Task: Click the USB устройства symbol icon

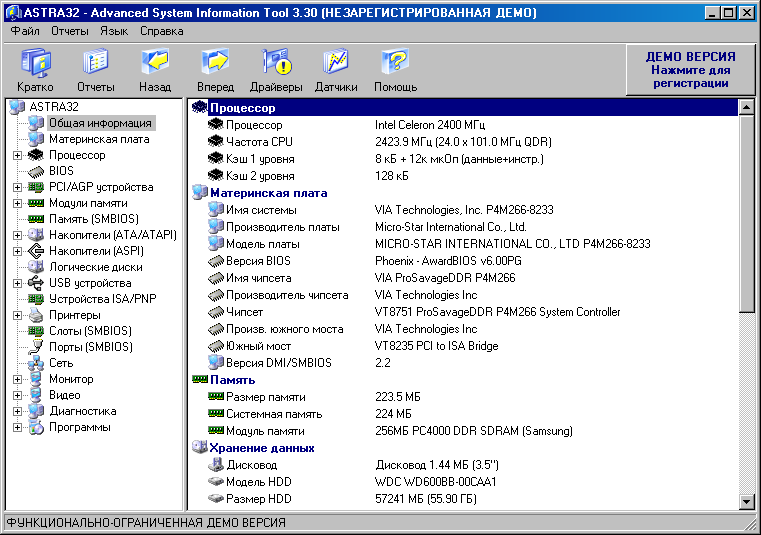Action: (x=36, y=283)
